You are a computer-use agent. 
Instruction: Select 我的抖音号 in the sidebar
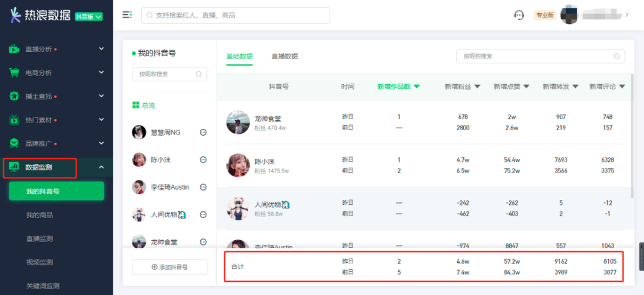pos(56,191)
